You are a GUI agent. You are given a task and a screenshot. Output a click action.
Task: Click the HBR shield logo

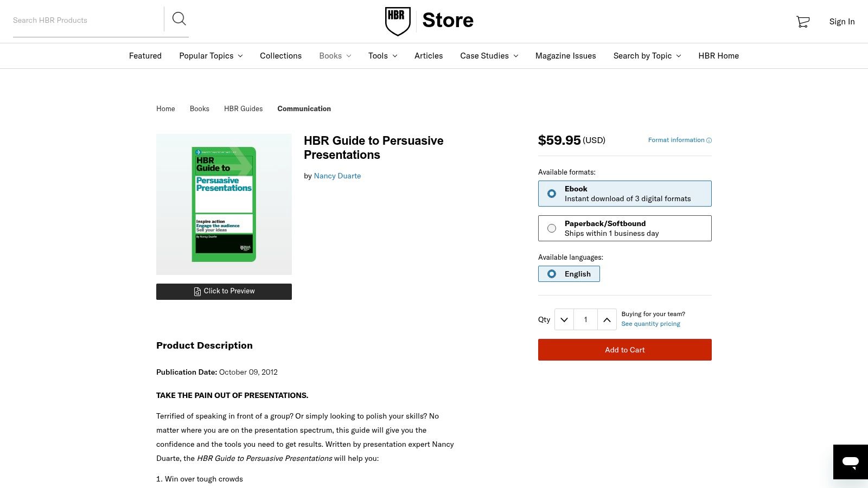(398, 21)
